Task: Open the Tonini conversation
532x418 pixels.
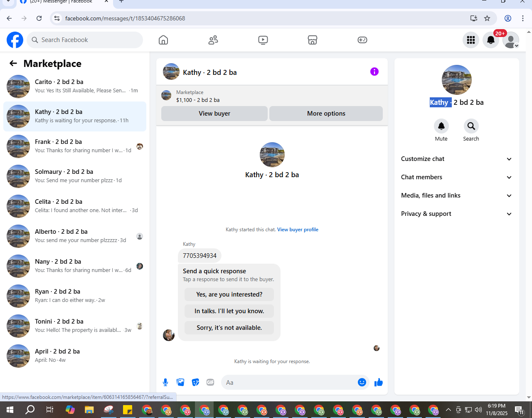Action: pyautogui.click(x=75, y=326)
